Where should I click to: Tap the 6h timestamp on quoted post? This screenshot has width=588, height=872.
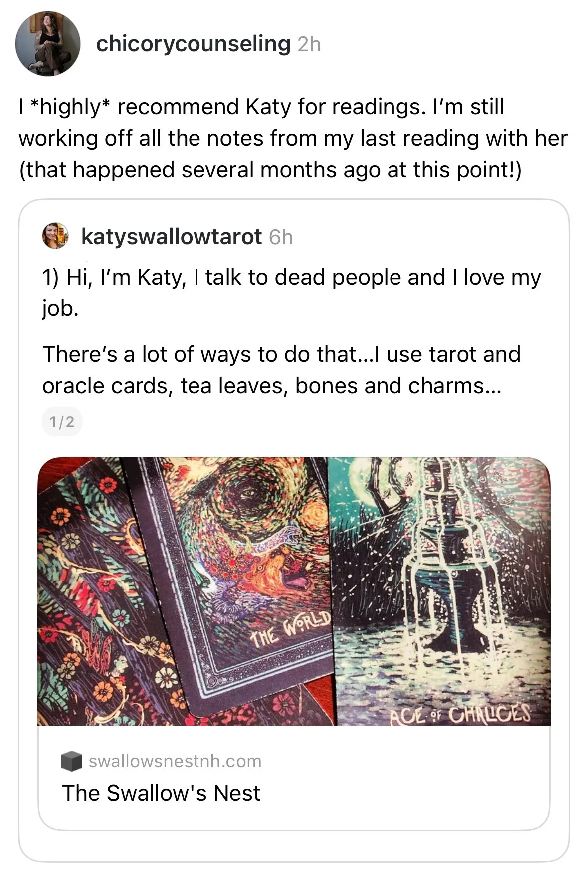(x=281, y=237)
